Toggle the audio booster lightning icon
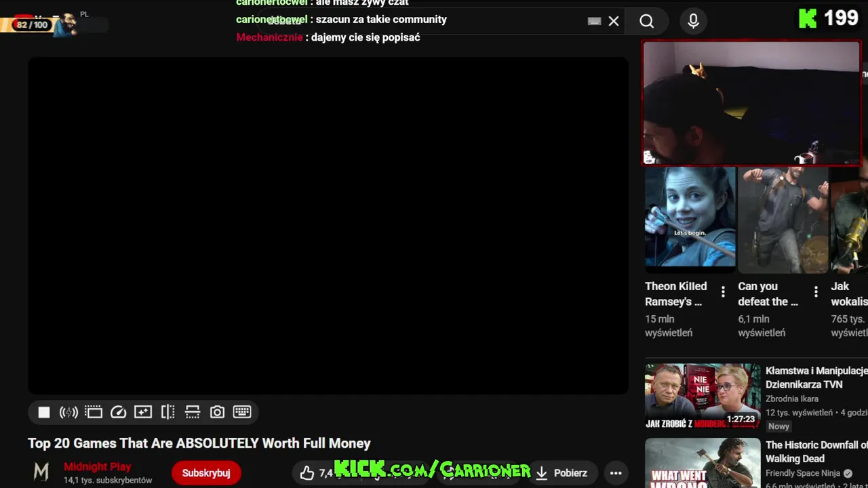 point(68,412)
